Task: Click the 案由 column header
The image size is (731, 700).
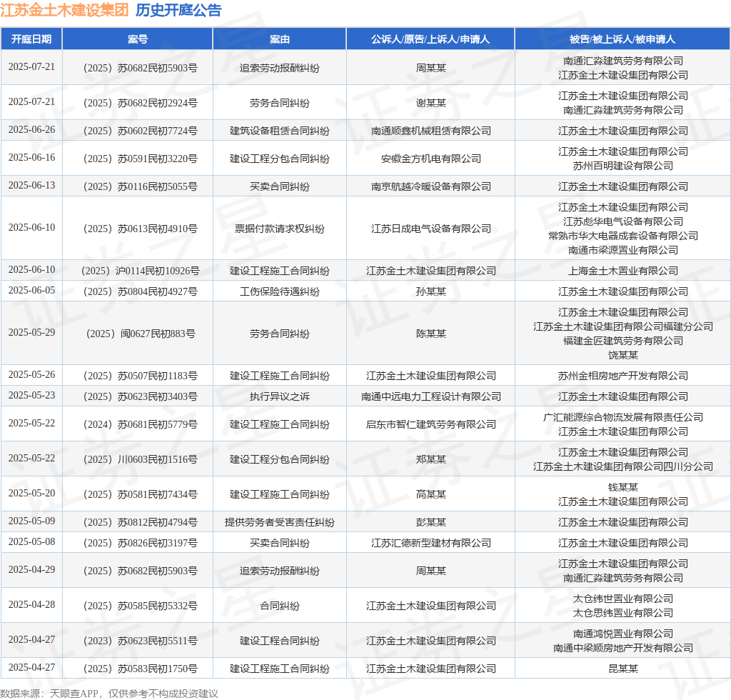Action: 280,39
